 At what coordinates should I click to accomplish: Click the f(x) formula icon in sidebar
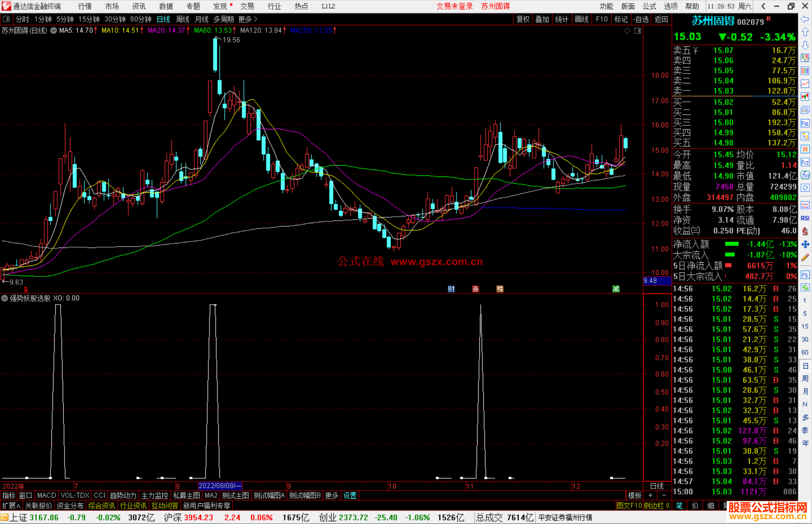click(805, 175)
